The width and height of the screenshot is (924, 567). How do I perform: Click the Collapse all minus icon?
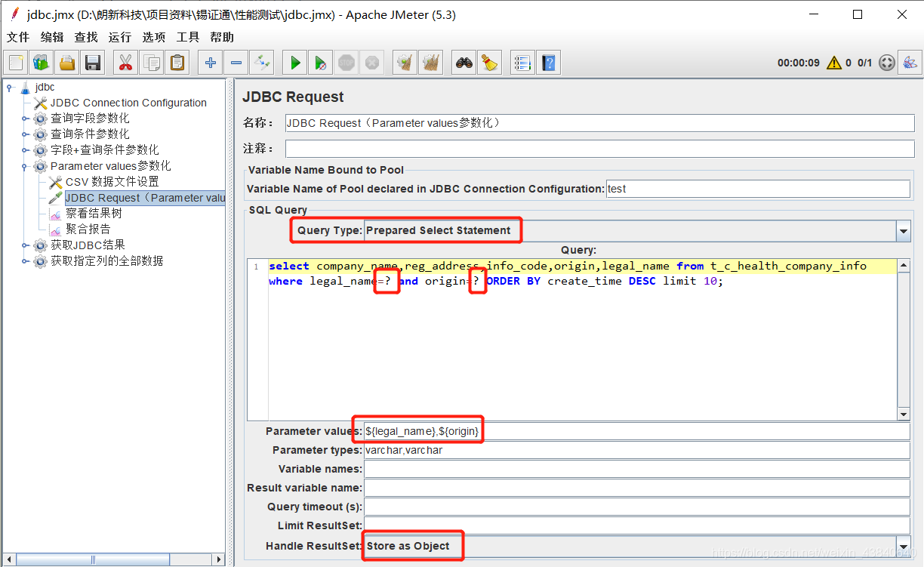tap(236, 63)
